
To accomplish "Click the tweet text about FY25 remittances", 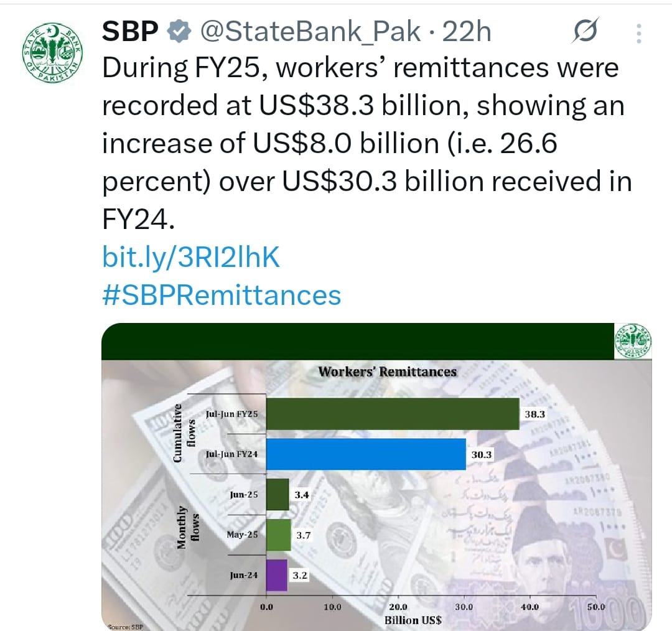I will click(x=367, y=143).
